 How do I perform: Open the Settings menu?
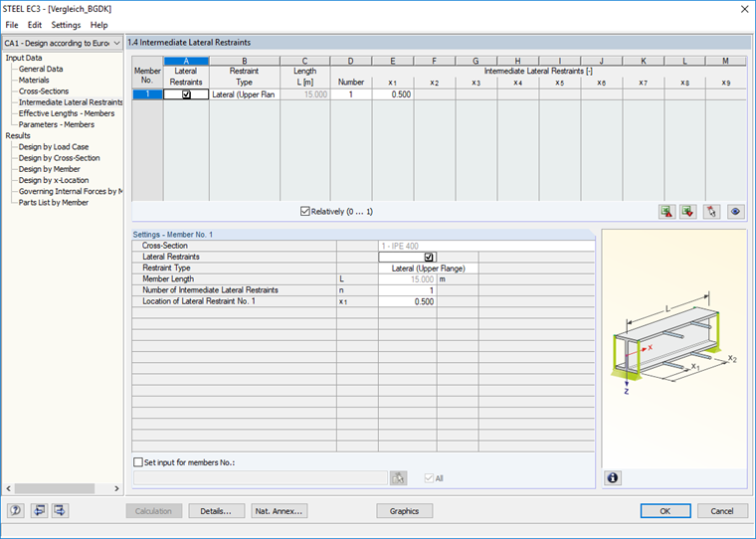[x=66, y=25]
